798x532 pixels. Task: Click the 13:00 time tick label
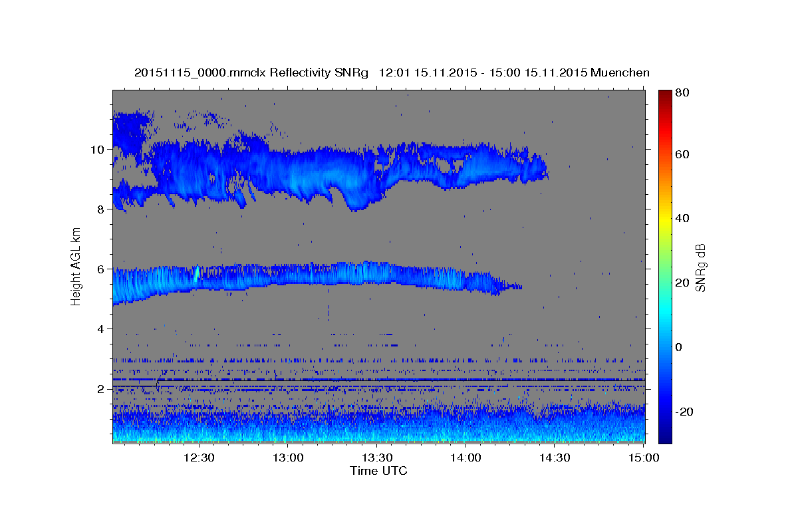pos(287,458)
